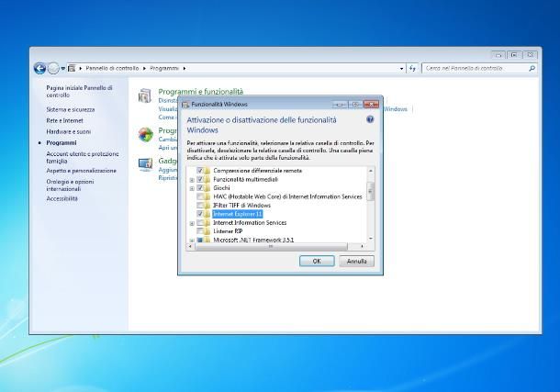Click the folder icon next to Internet Explorer 11
Image resolution: width=560 pixels, height=392 pixels.
click(207, 214)
